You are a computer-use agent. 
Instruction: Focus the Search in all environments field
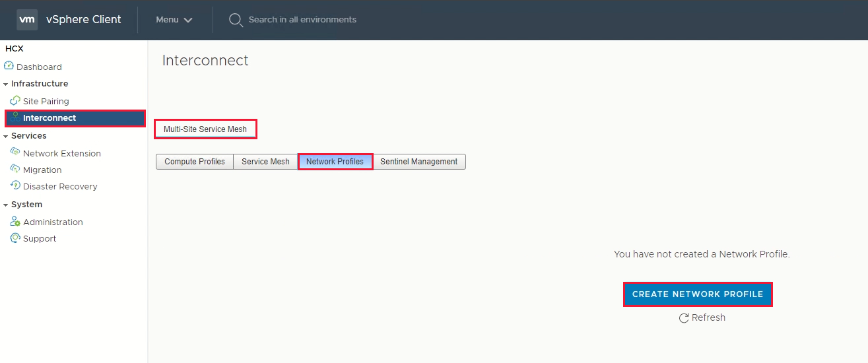point(302,20)
